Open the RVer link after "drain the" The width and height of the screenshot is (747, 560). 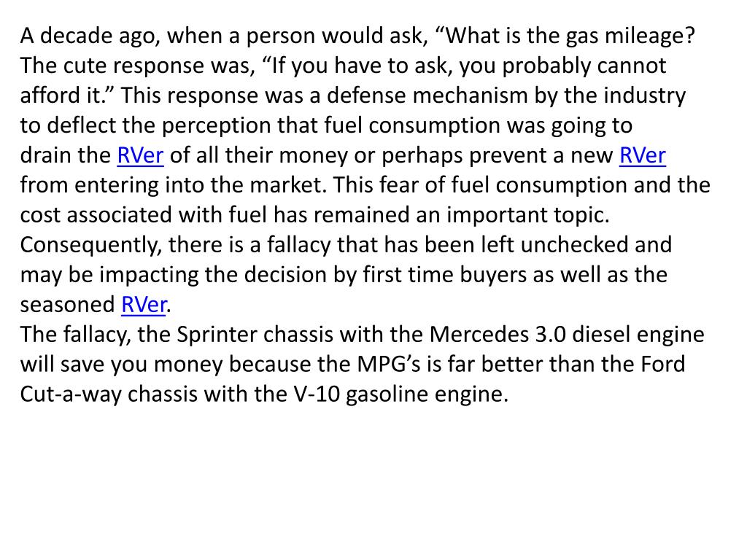(x=140, y=155)
